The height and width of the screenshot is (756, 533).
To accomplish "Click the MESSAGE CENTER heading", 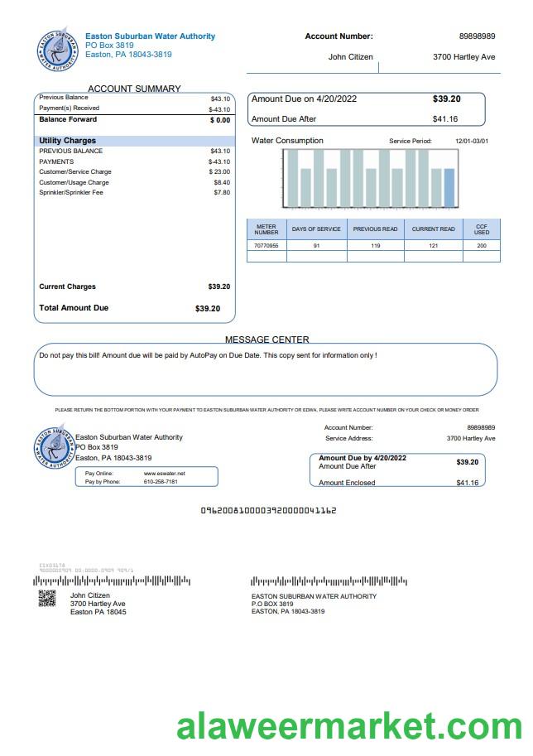I will [x=266, y=339].
